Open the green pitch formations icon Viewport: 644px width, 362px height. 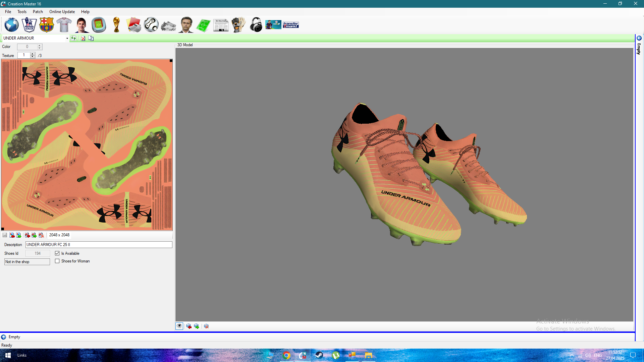pos(203,25)
